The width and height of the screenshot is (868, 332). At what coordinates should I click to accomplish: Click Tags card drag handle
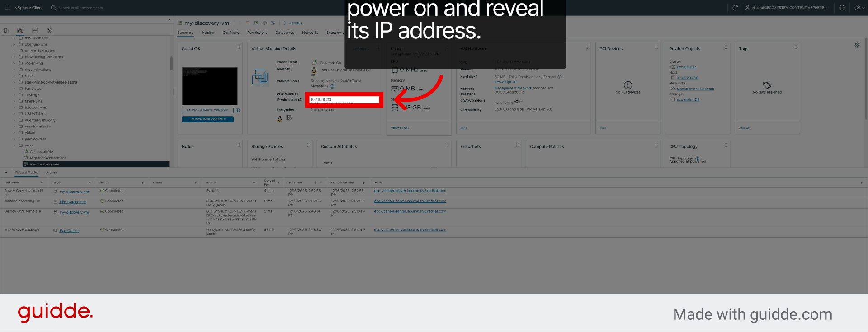[796, 47]
